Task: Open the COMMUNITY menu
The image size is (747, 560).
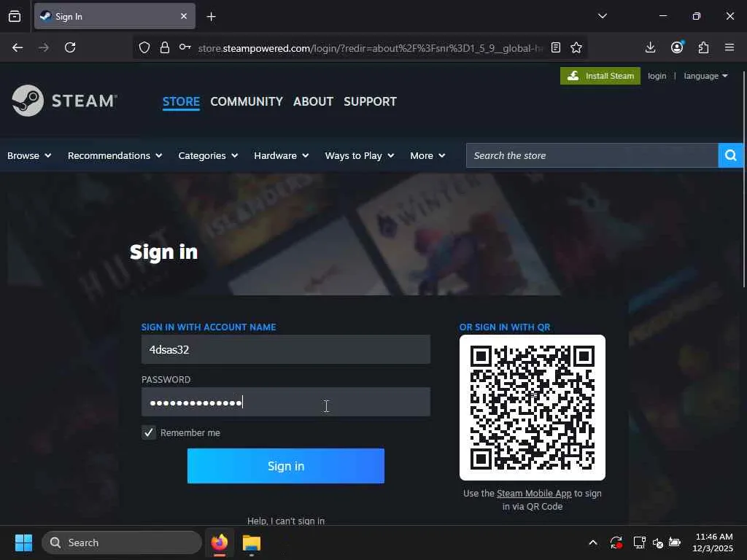Action: click(247, 101)
